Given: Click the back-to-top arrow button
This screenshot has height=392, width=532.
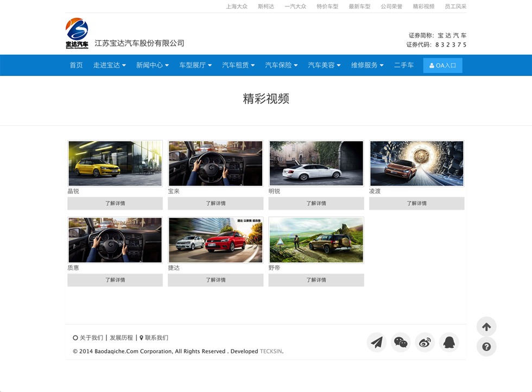Looking at the screenshot, I should (486, 326).
